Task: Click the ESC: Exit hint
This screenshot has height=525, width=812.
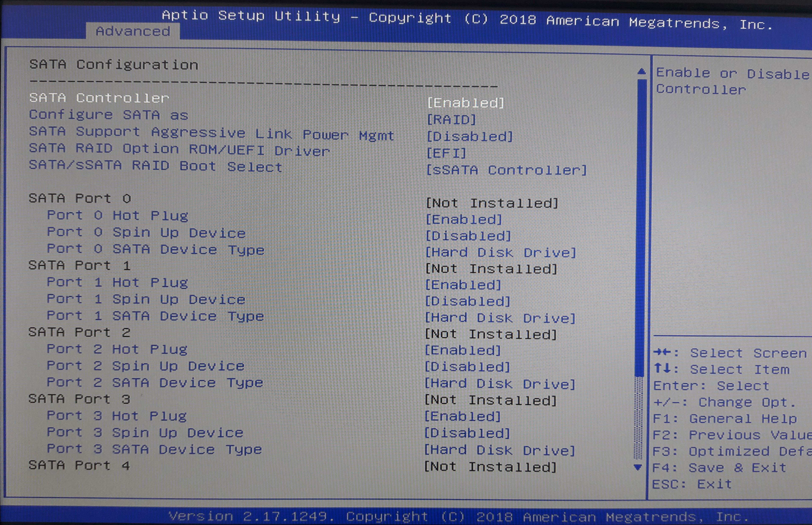Action: coord(692,484)
